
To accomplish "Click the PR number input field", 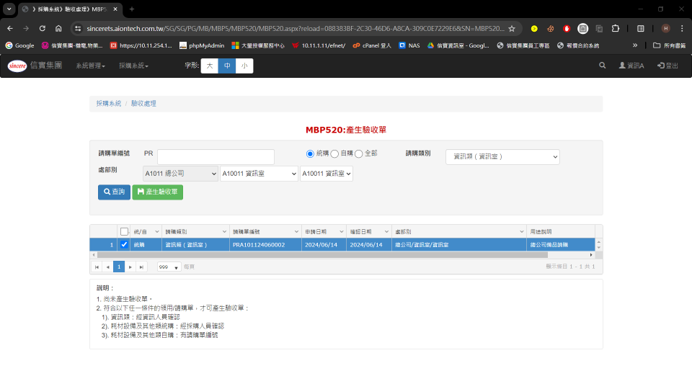I will pos(216,157).
